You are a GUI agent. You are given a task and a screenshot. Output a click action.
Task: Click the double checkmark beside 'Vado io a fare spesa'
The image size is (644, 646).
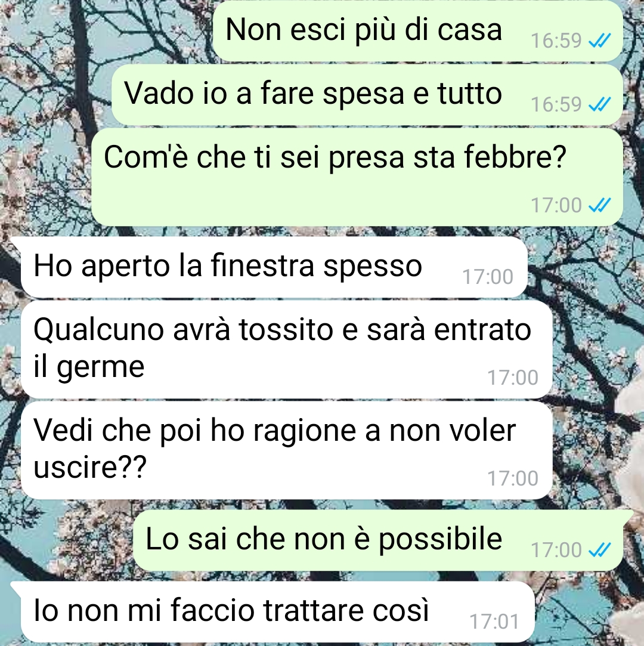599,104
